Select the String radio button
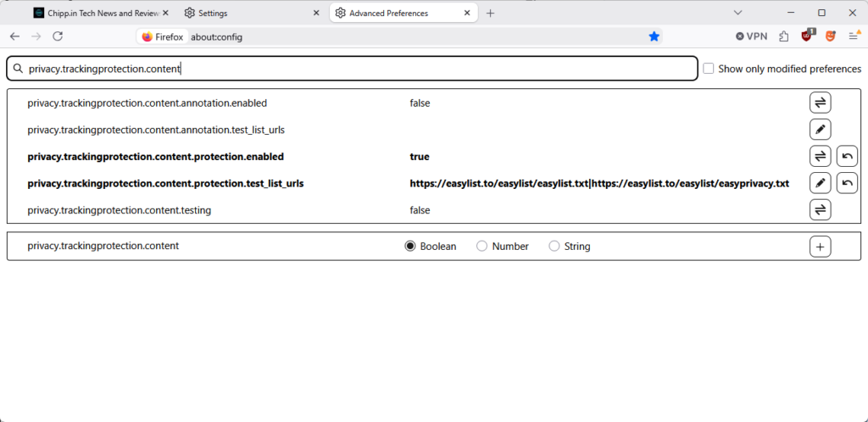The width and height of the screenshot is (868, 422). click(x=554, y=247)
